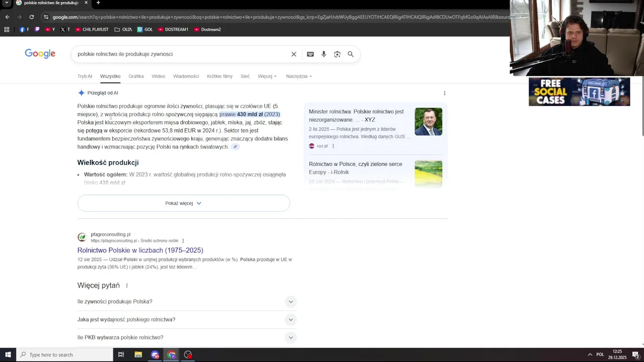This screenshot has width=644, height=362.
Task: Open the Chrome icon in the taskbar
Action: tap(172, 354)
